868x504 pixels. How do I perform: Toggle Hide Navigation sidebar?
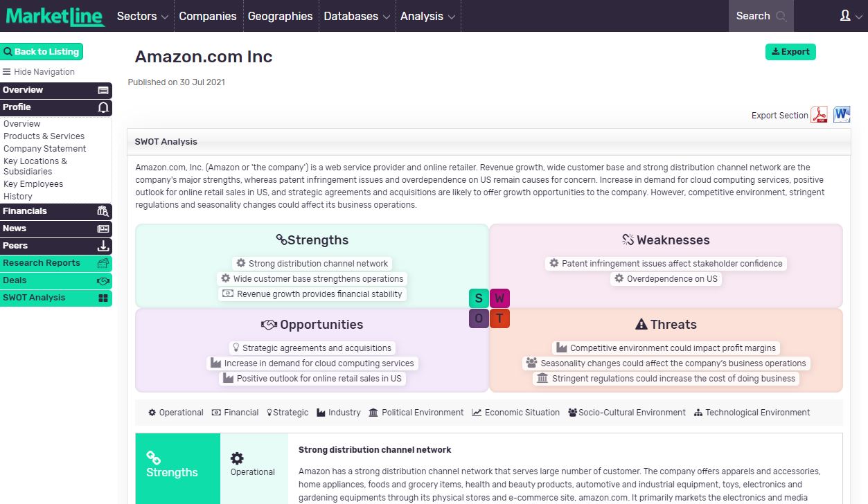tap(39, 72)
